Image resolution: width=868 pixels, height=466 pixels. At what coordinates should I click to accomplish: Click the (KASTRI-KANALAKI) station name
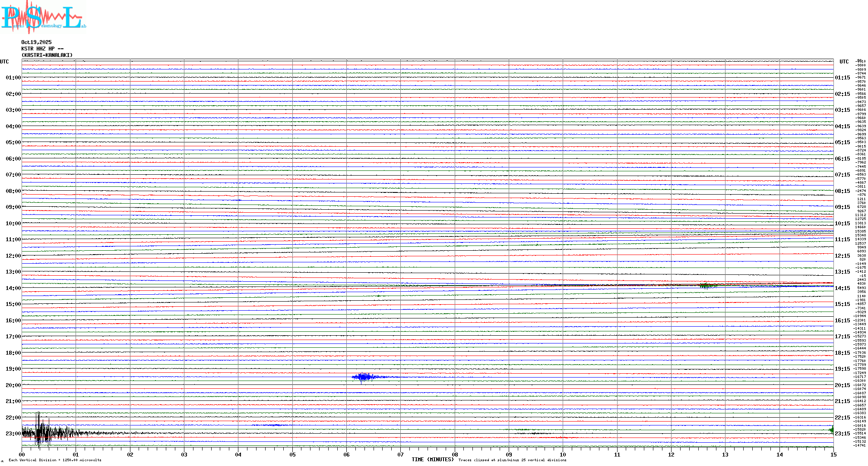coord(47,55)
